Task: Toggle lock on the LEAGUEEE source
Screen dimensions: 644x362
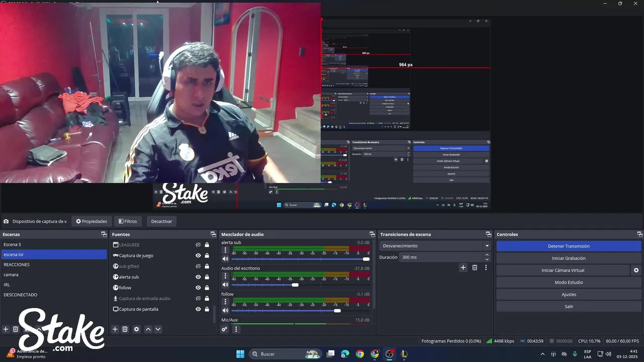Action: tap(207, 245)
